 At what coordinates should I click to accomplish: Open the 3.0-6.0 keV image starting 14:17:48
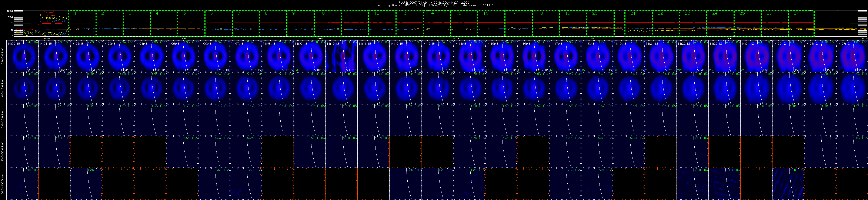point(565,56)
